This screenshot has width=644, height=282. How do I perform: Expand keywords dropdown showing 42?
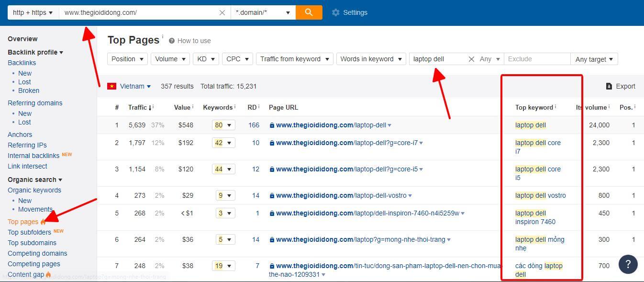click(224, 143)
